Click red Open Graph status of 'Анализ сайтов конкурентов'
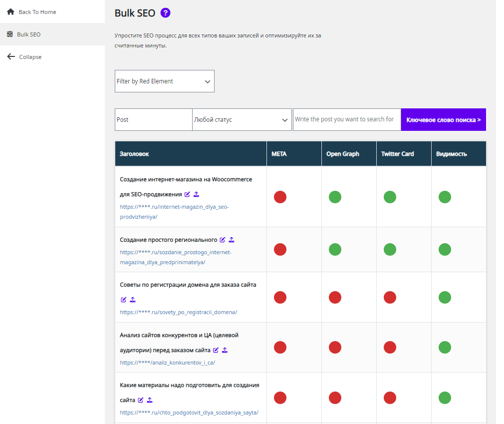 coord(335,348)
